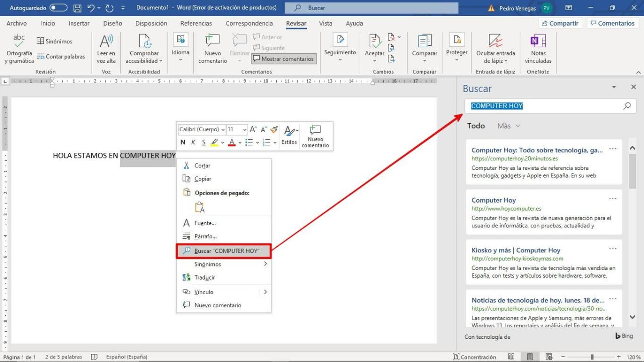Open Notas vinculadas OneNote
The width and height of the screenshot is (644, 362).
(538, 49)
